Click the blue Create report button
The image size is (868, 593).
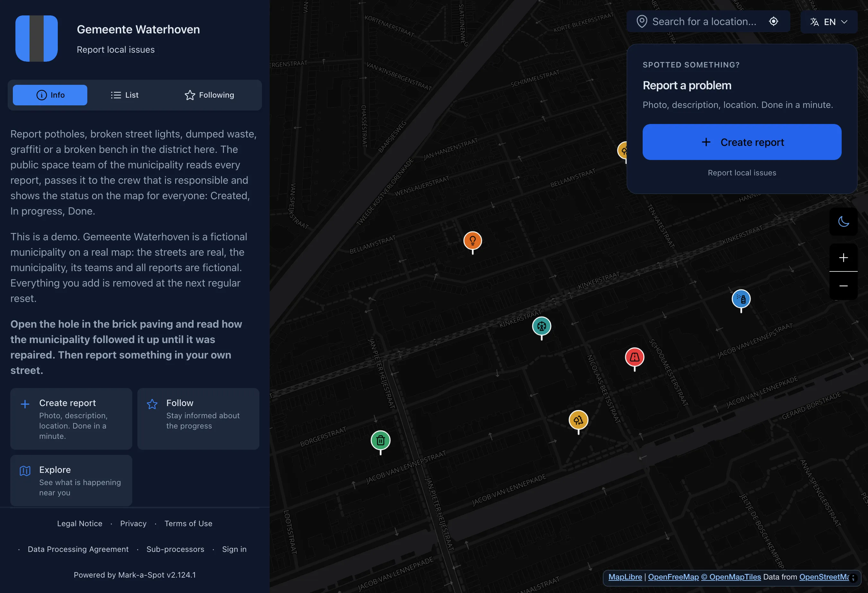(742, 142)
